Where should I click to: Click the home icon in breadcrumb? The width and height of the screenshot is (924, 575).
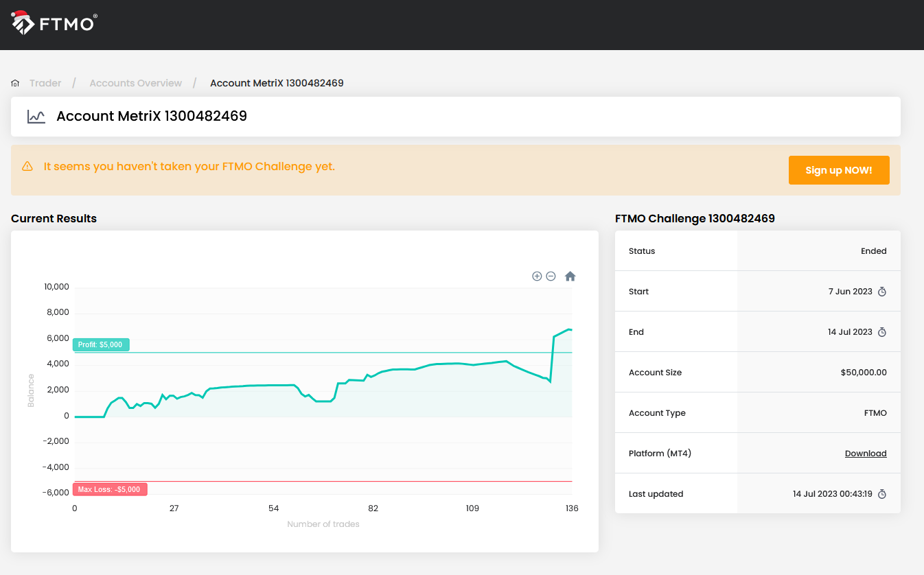click(x=15, y=83)
